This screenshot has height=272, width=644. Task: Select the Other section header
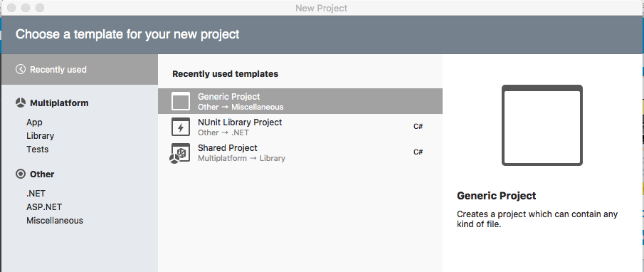[42, 174]
